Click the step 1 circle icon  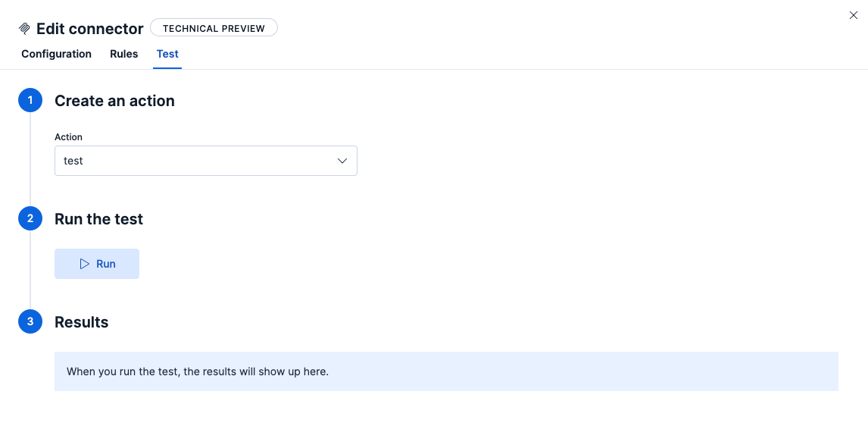pyautogui.click(x=30, y=101)
